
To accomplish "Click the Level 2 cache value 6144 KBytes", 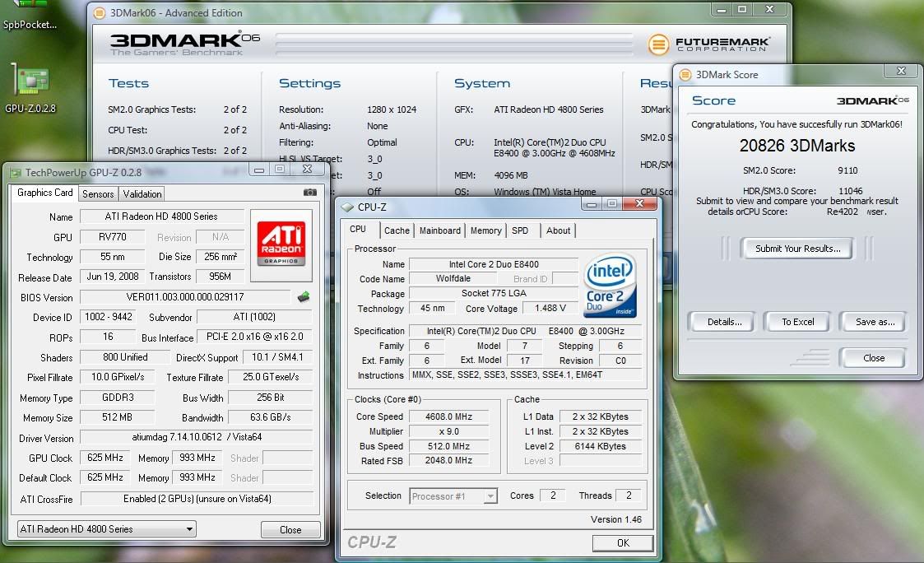I will (601, 446).
